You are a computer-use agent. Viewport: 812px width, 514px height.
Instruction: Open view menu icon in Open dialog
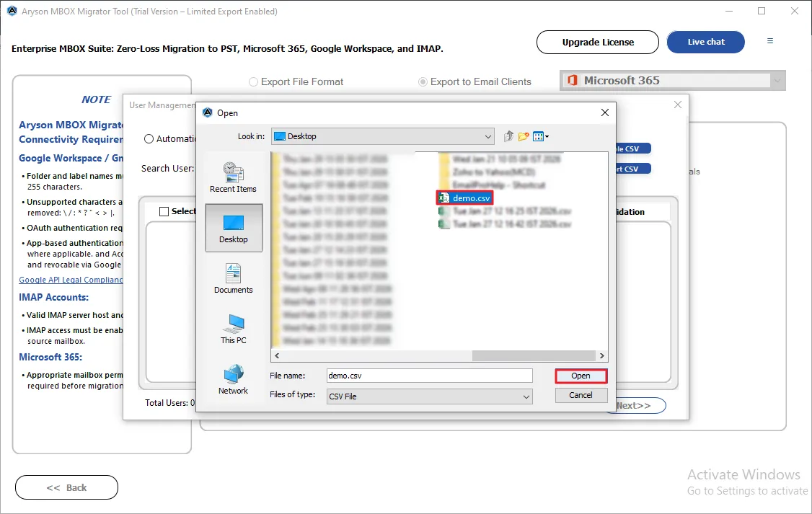[538, 137]
